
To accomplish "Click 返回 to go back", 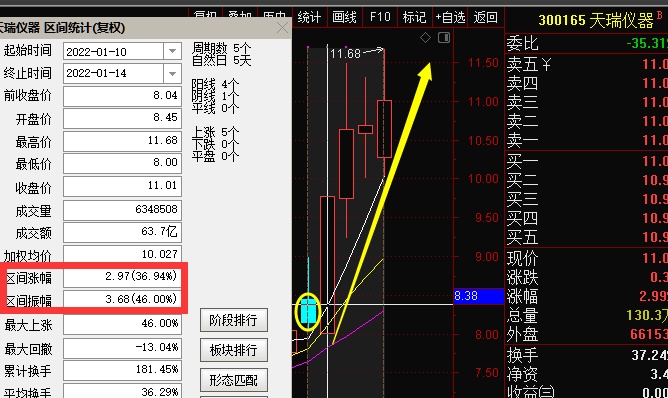I will pos(485,17).
